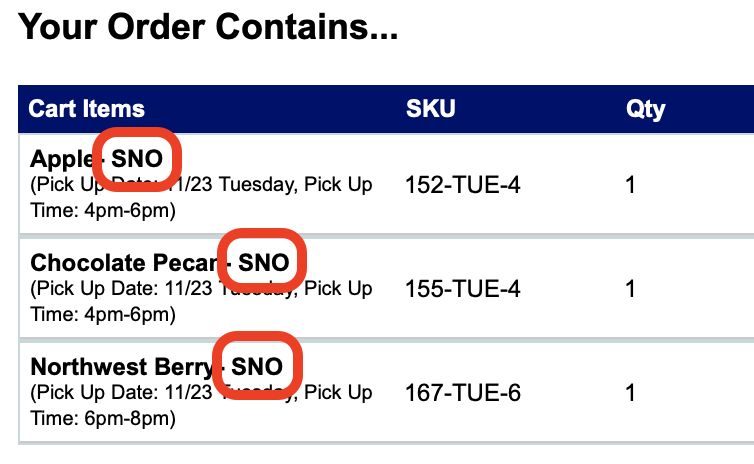Click the quantity value for Apple
This screenshot has width=754, height=464.
pyautogui.click(x=630, y=185)
